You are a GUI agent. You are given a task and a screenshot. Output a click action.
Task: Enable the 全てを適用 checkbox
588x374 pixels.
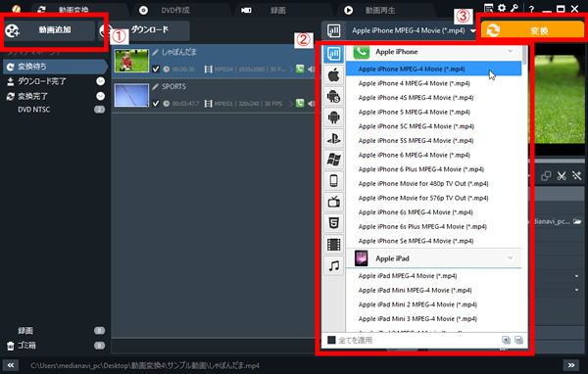pyautogui.click(x=331, y=340)
